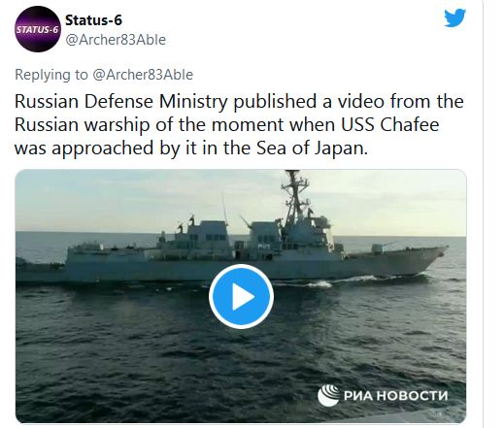Click the words Russian Defense Ministry
The height and width of the screenshot is (428, 504).
click(x=121, y=102)
